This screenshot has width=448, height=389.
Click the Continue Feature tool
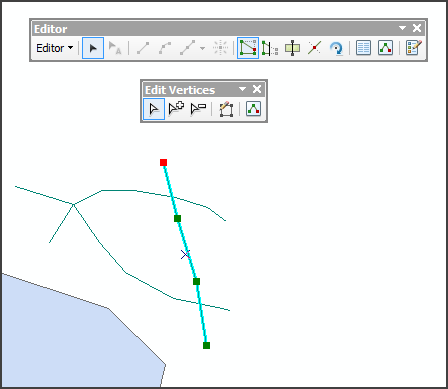(x=226, y=109)
